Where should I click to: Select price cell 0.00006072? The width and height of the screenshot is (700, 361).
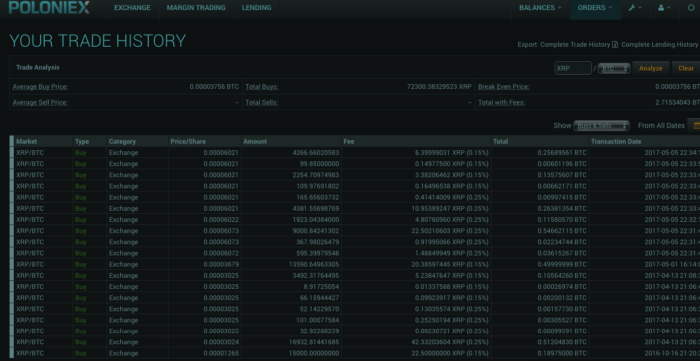click(x=221, y=253)
